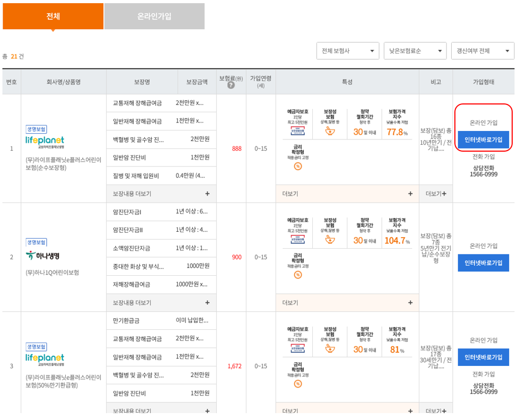Expand 비고 더보기+ in row 1
This screenshot has width=518, height=420.
click(x=436, y=194)
